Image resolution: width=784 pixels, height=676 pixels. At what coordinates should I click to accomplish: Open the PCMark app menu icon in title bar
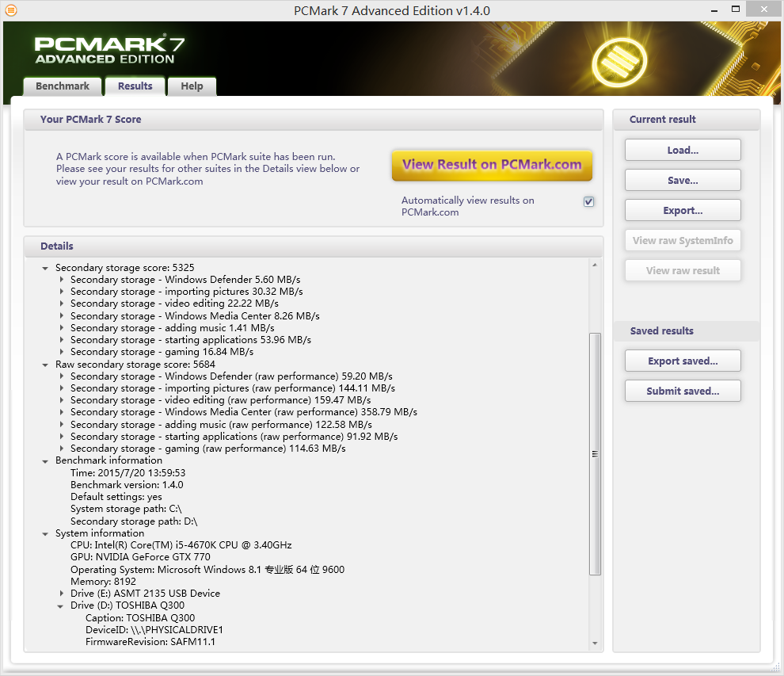(x=10, y=10)
